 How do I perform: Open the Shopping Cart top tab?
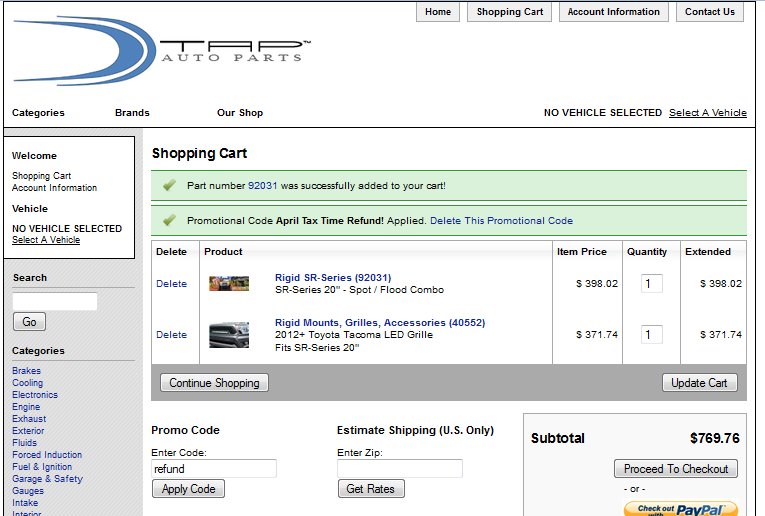click(509, 12)
